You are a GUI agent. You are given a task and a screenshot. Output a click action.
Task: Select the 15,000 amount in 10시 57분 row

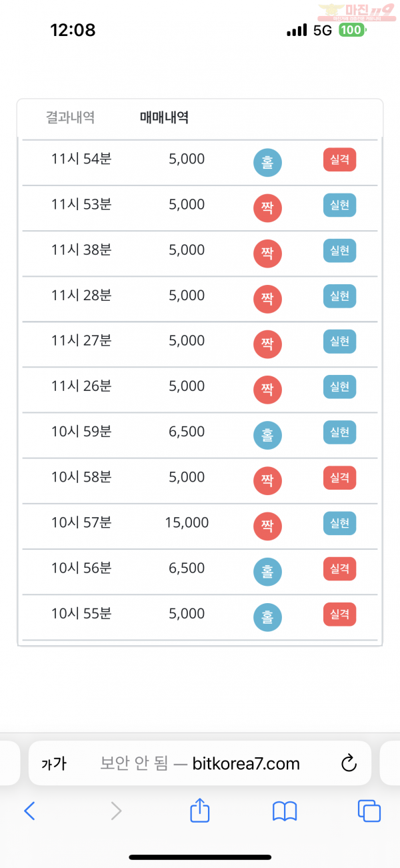(187, 522)
